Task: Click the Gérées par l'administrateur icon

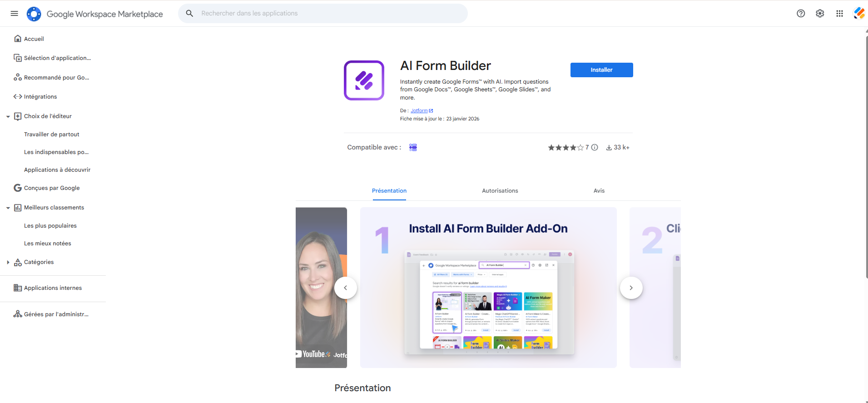Action: [x=18, y=314]
